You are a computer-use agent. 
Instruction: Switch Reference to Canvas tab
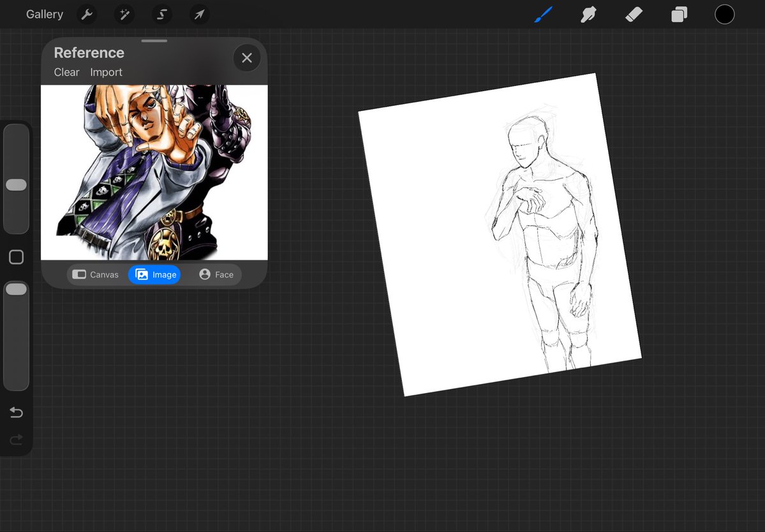click(x=96, y=274)
